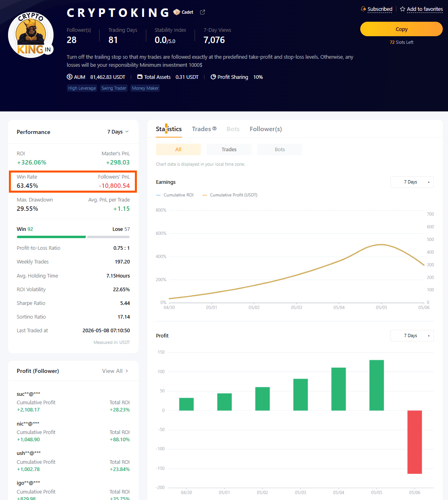Viewport: 448px width, 500px height.
Task: Click the Subscribed link
Action: click(x=380, y=9)
